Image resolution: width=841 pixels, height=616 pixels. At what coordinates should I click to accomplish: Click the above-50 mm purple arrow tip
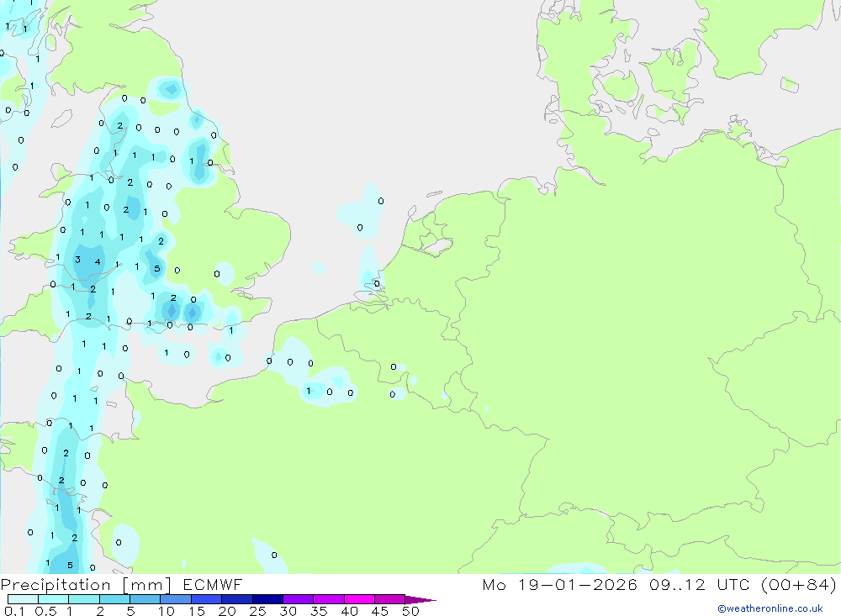[420, 600]
